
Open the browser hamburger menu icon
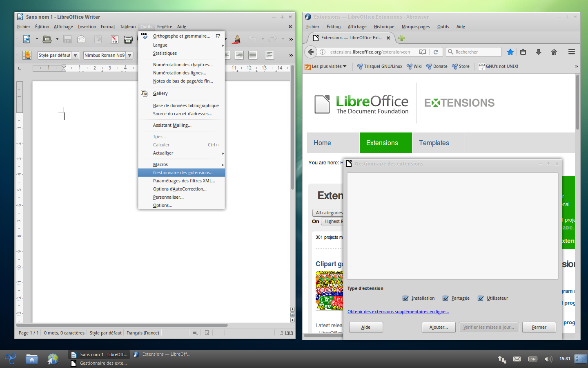(x=572, y=52)
